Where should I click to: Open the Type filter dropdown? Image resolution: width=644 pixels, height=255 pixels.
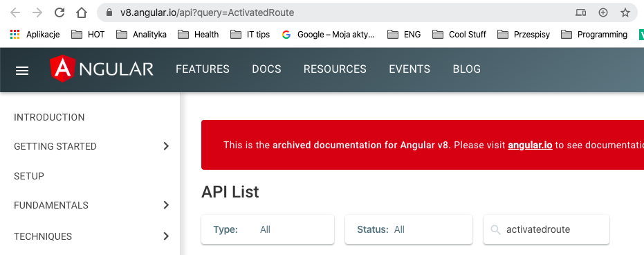click(268, 229)
